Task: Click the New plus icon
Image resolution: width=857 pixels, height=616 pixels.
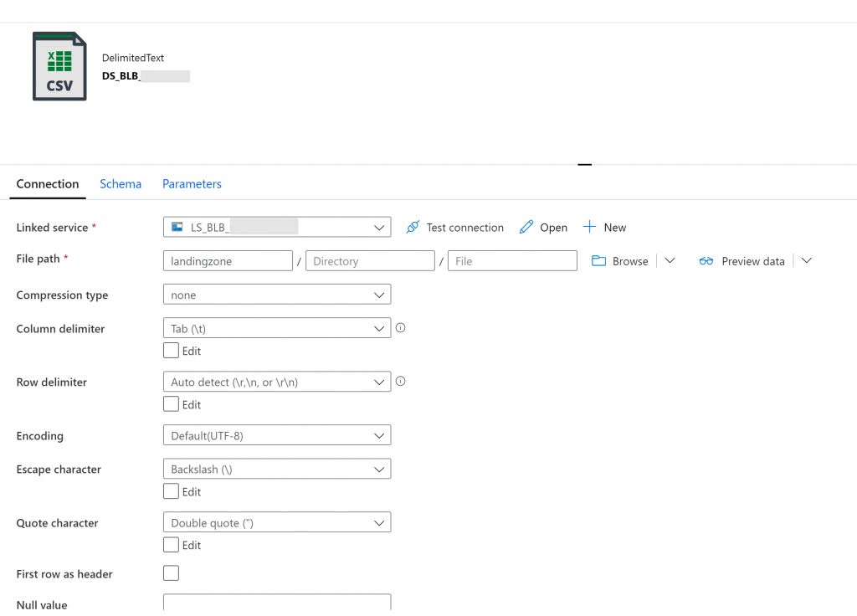Action: point(589,228)
